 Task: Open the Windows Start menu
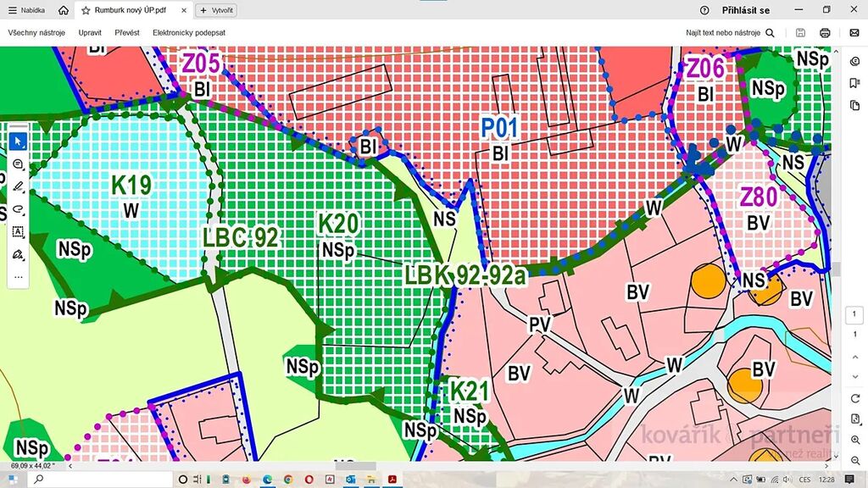tap(12, 480)
